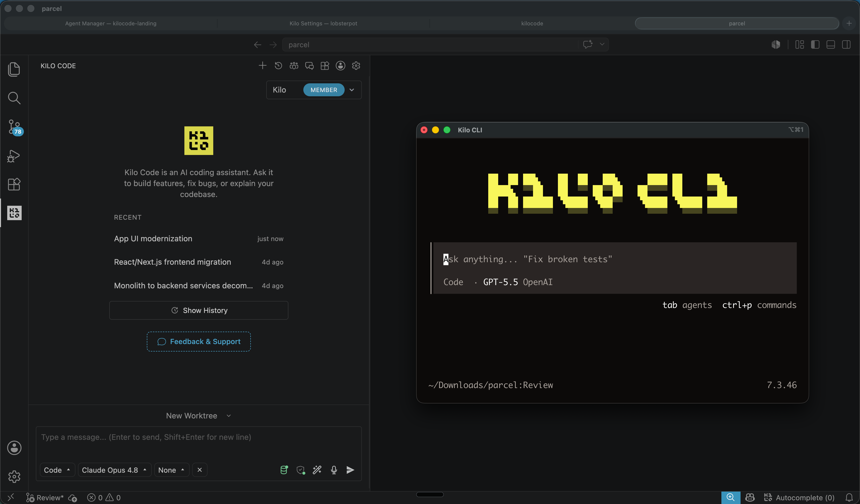Expand the Kilo MEMBER organization dropdown

click(x=314, y=90)
